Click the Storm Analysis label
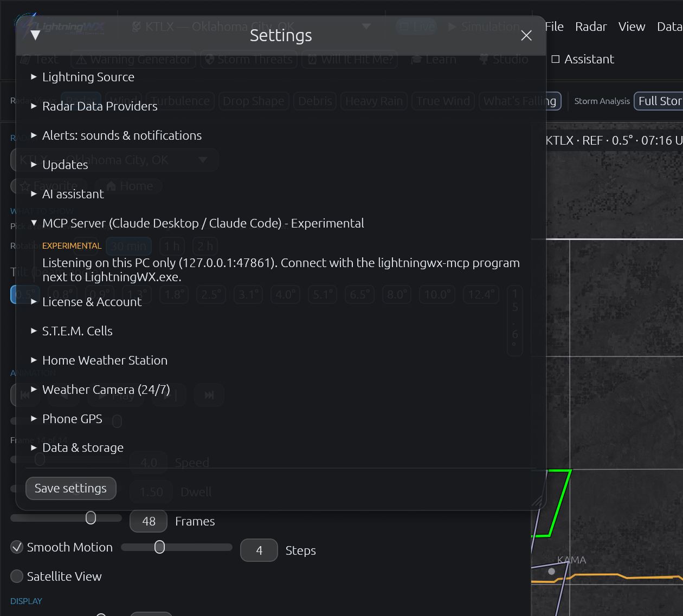 pos(602,101)
